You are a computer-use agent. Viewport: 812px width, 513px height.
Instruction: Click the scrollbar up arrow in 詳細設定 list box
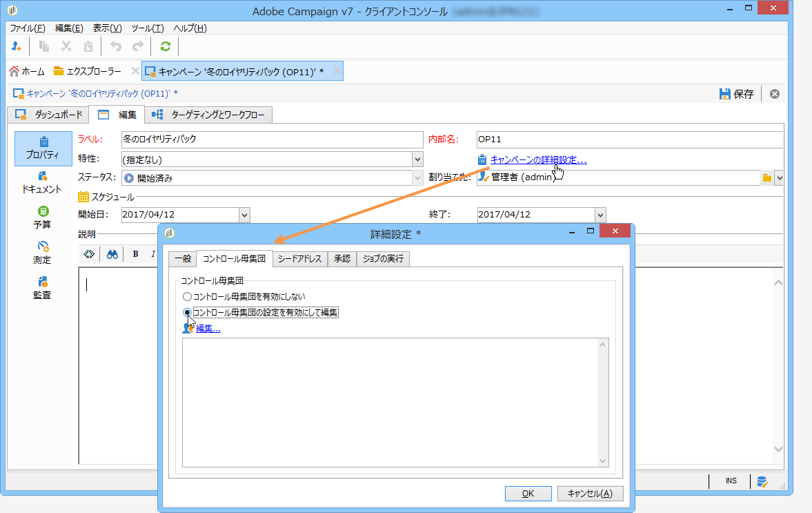click(x=602, y=345)
